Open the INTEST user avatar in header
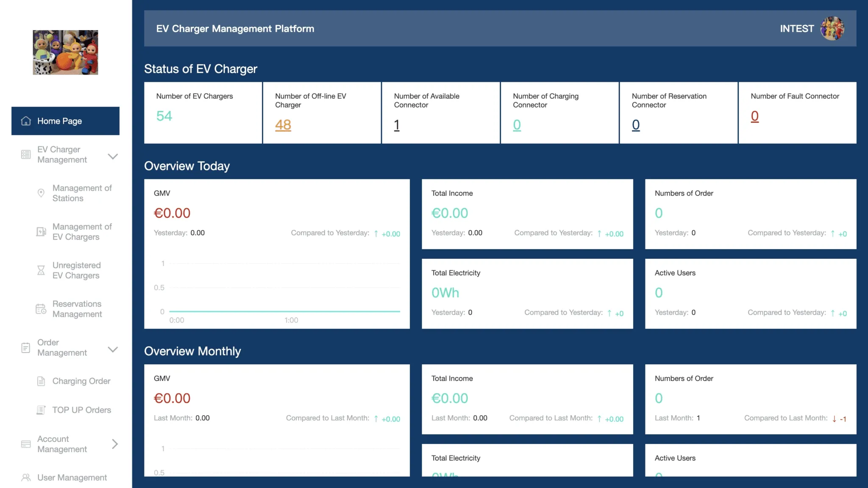The width and height of the screenshot is (868, 488). [x=832, y=28]
